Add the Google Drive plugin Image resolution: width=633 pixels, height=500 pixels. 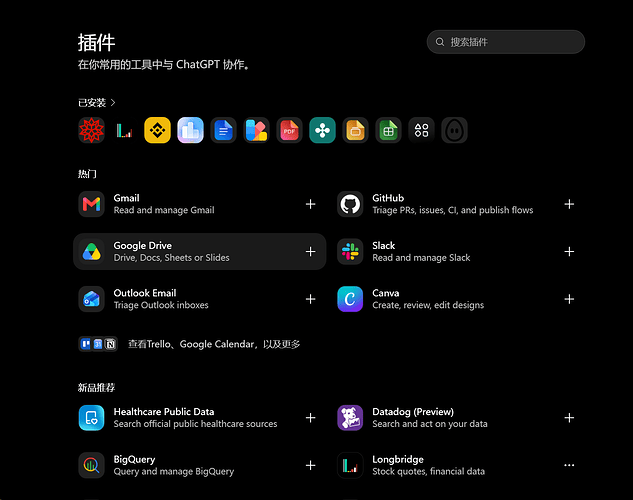[x=310, y=252]
